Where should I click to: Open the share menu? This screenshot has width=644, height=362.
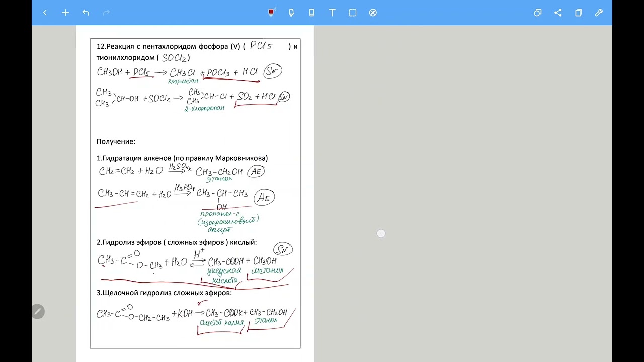point(558,13)
